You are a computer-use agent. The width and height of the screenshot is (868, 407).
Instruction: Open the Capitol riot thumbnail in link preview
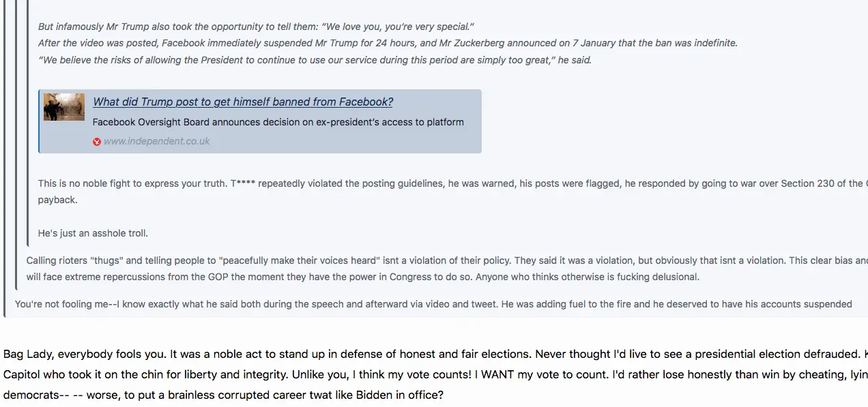point(64,107)
